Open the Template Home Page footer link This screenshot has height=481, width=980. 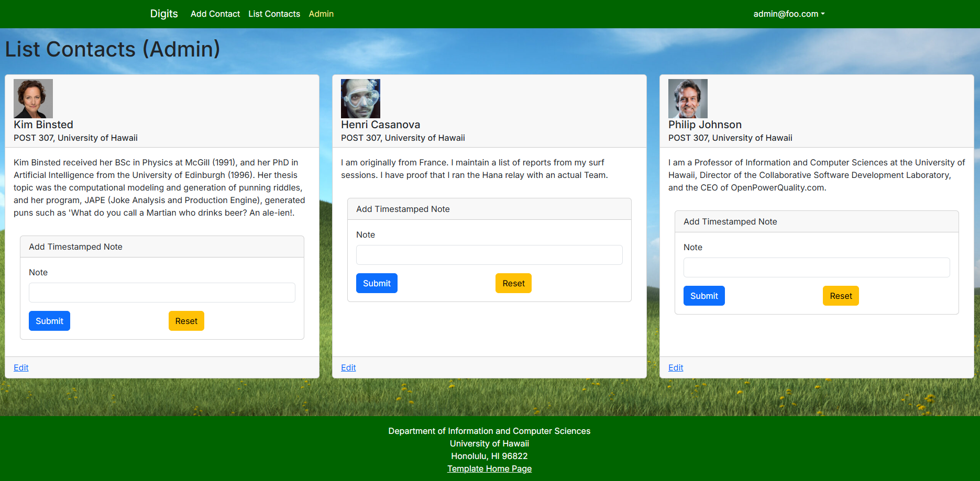click(x=489, y=468)
